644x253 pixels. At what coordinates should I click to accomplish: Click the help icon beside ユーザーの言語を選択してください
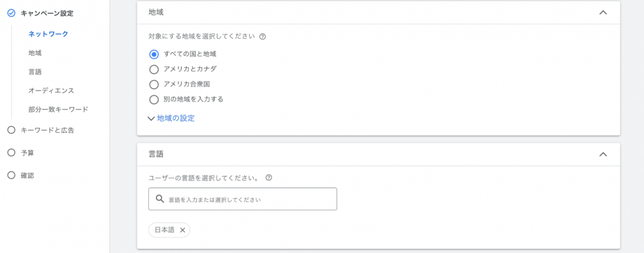pyautogui.click(x=269, y=178)
